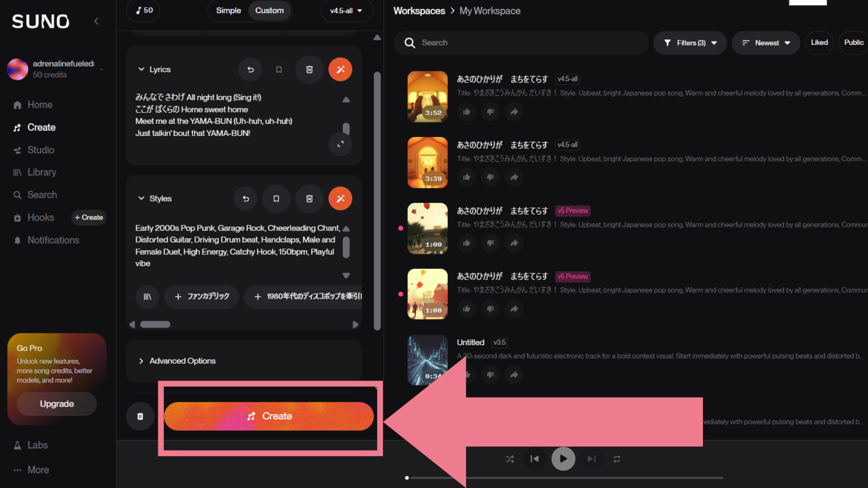Screen dimensions: 868x488
Task: Click the orange Create song button
Action: coord(269,416)
